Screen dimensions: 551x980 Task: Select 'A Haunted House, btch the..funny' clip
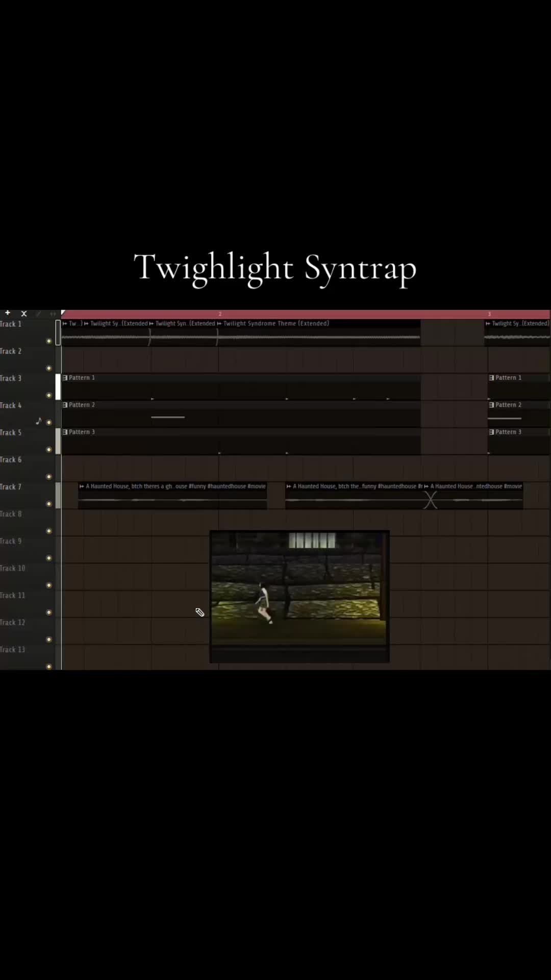pyautogui.click(x=355, y=496)
